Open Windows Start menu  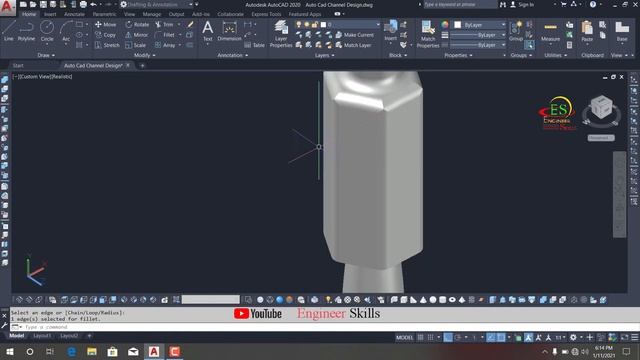click(x=10, y=351)
